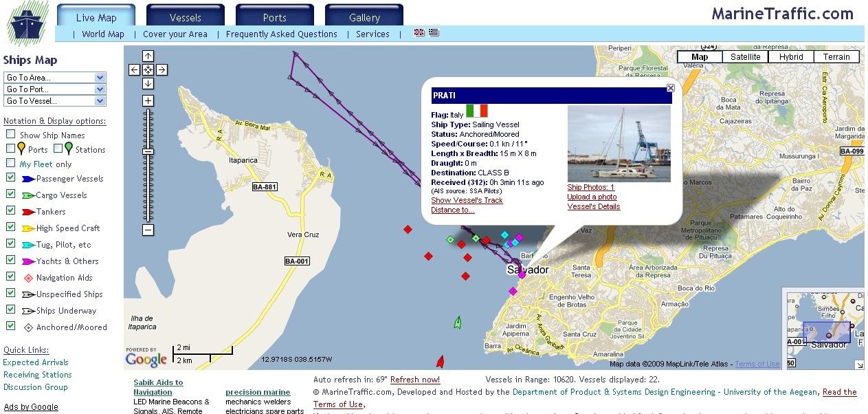Click Distance to... link

(x=453, y=210)
